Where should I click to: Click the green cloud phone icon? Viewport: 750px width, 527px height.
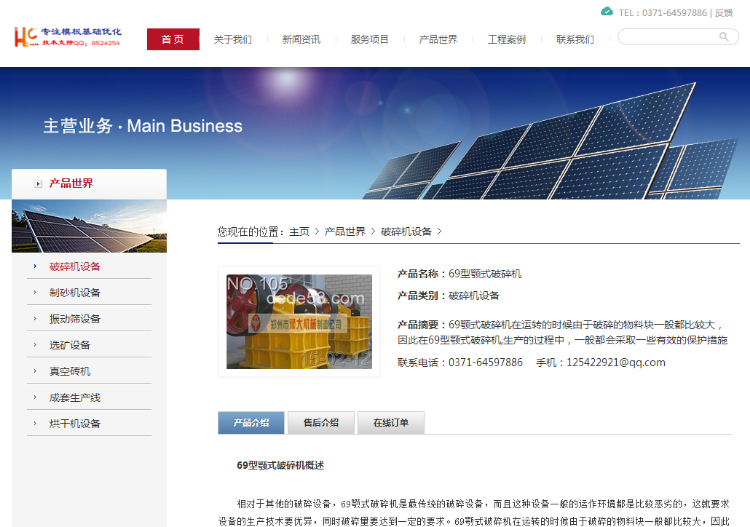click(607, 11)
